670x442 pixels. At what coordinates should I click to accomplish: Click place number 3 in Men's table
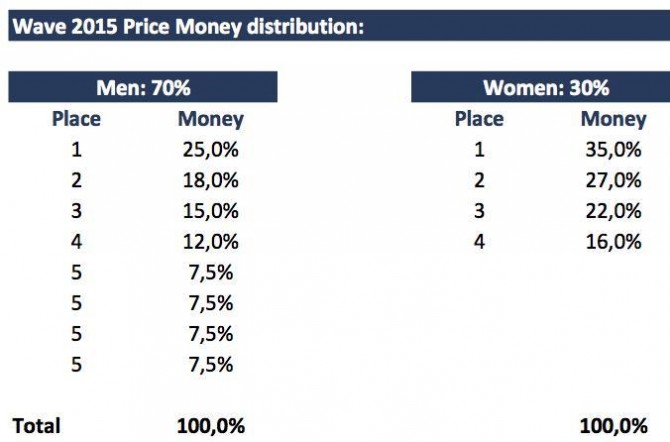pos(76,210)
